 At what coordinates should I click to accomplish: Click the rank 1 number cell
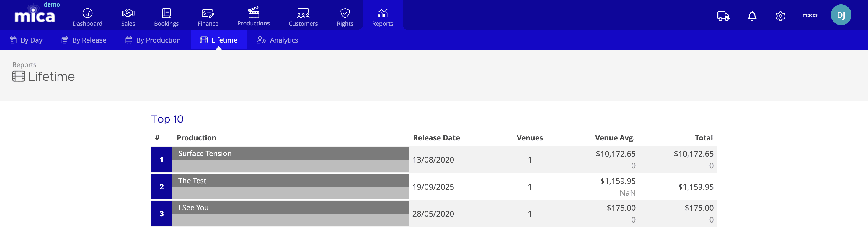pos(162,160)
